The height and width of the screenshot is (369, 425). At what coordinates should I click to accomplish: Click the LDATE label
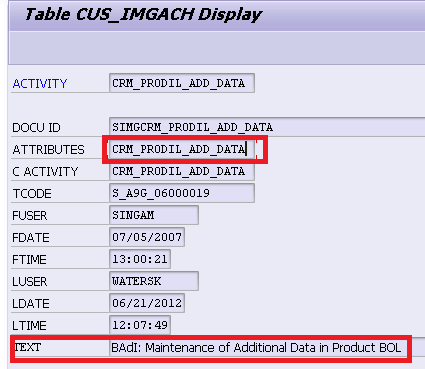click(x=31, y=304)
